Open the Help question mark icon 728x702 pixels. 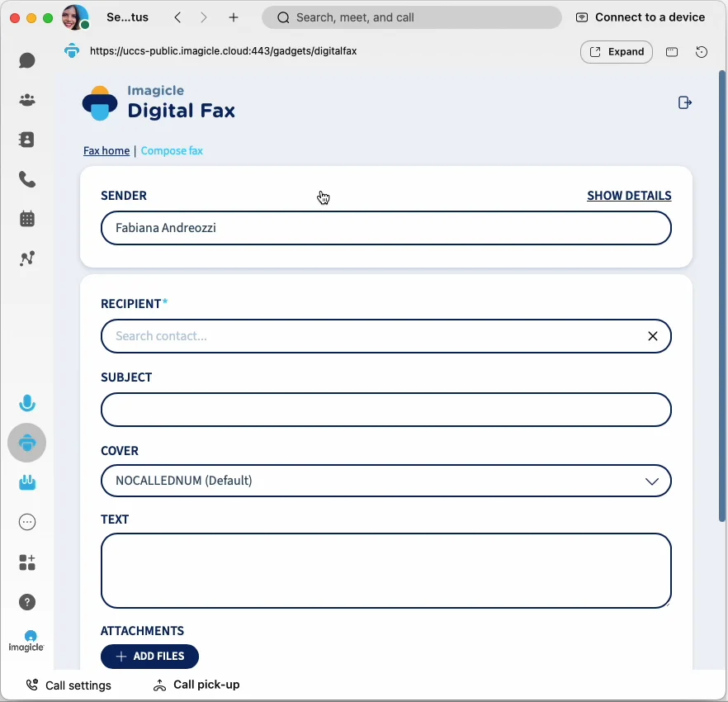tap(27, 602)
